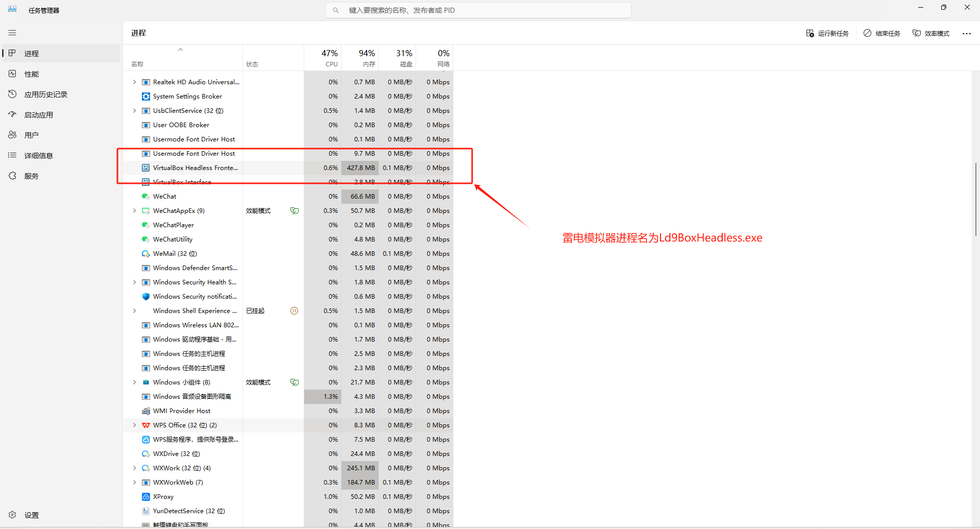The width and height of the screenshot is (980, 529).
Task: Sort by 状态 column header
Action: point(273,58)
